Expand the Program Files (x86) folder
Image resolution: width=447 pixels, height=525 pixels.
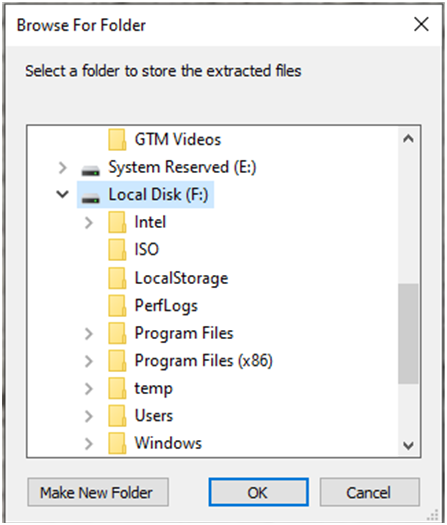click(x=89, y=361)
